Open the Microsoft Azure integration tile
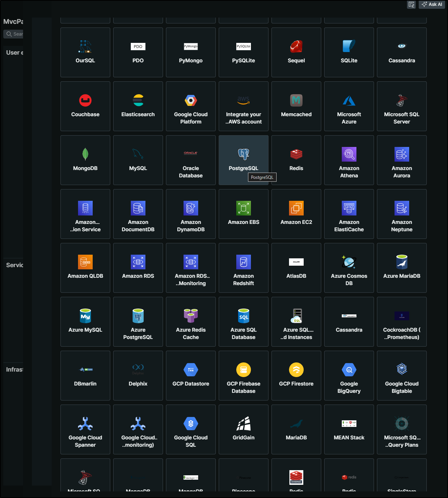Viewport: 448px width, 498px height. point(349,106)
